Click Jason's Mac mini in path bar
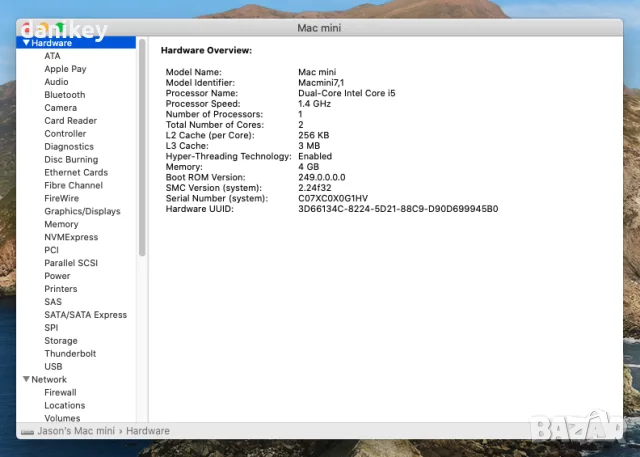Screen dimensions: 640x457 tap(76, 431)
